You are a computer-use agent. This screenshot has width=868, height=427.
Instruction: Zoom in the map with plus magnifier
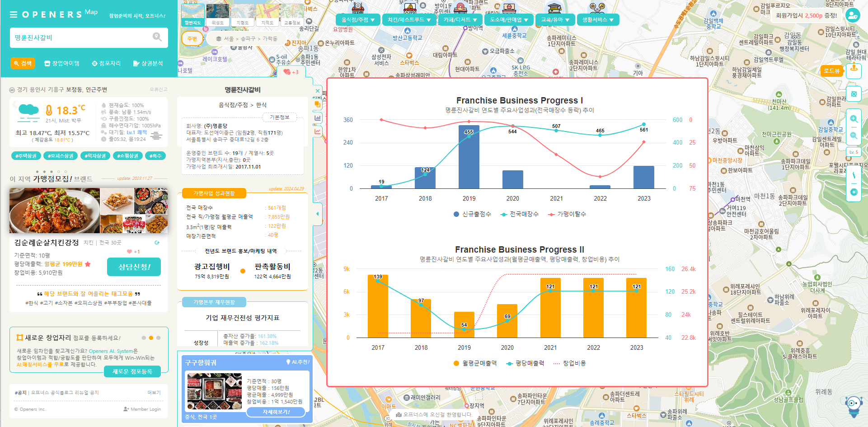pyautogui.click(x=854, y=119)
